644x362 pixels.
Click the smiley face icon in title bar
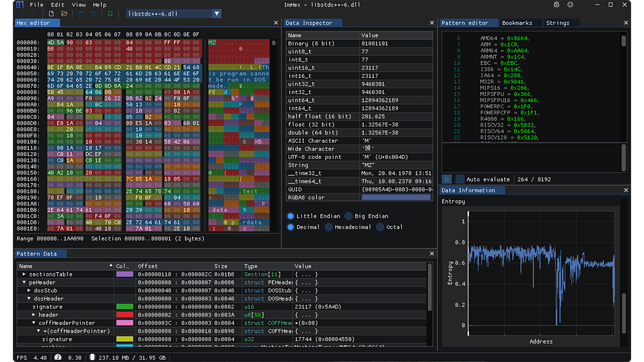[x=570, y=5]
